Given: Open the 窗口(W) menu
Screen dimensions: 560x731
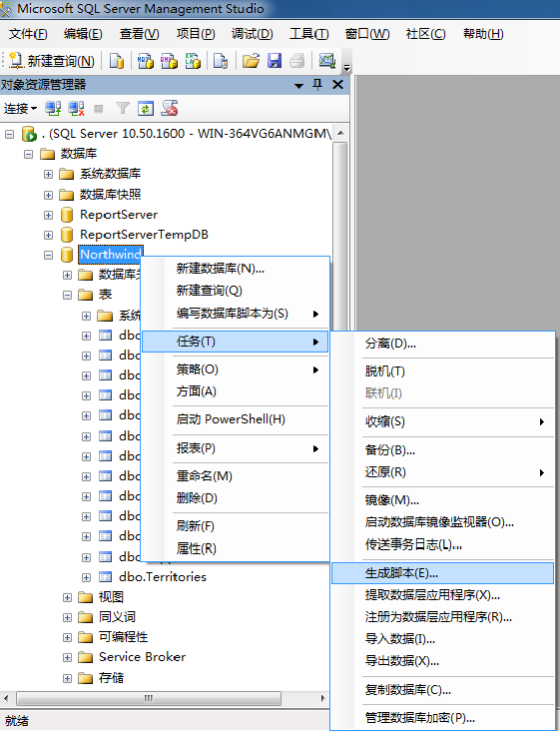Looking at the screenshot, I should 367,34.
